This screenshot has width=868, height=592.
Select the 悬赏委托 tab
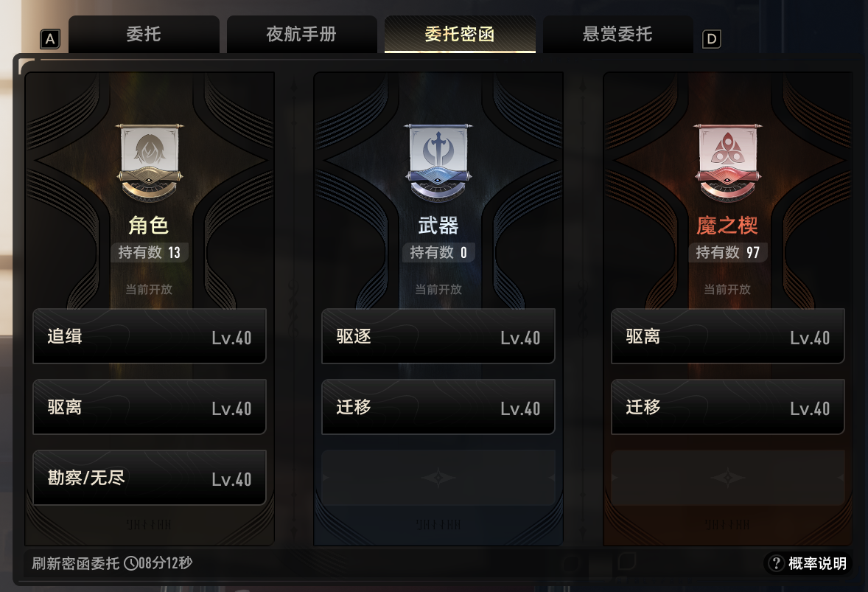click(x=617, y=35)
